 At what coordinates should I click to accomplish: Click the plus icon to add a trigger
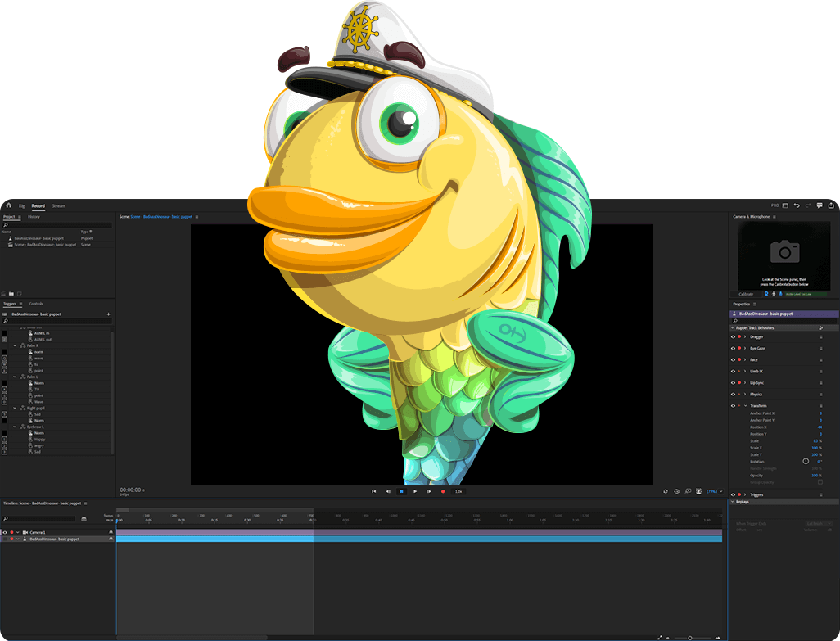(108, 314)
